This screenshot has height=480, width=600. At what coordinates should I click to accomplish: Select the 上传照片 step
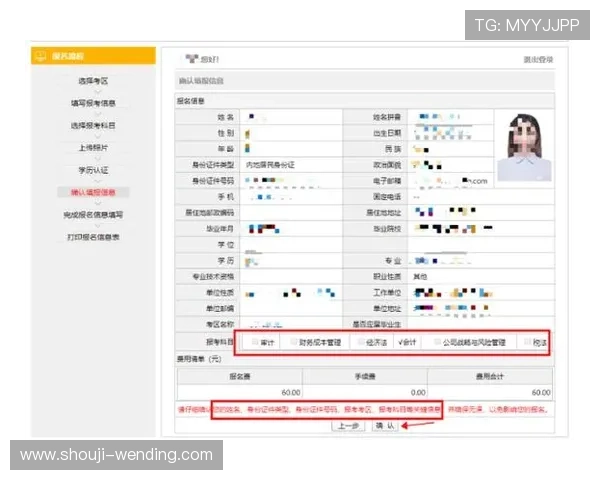(x=93, y=148)
